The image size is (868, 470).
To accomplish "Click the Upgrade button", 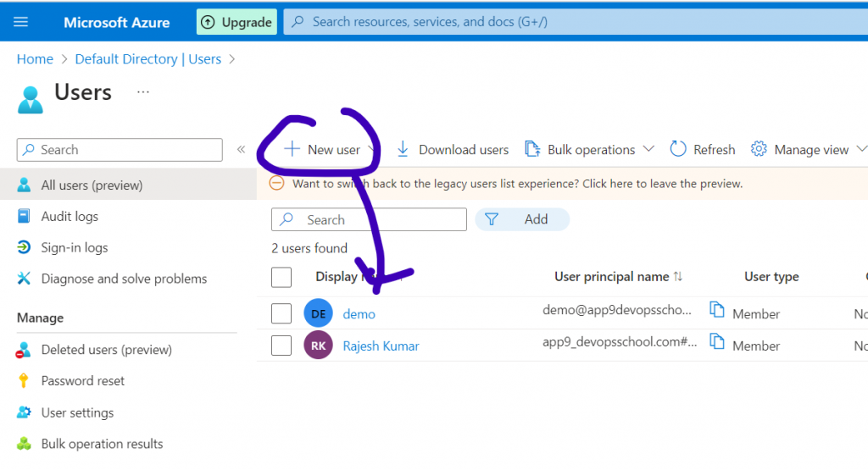I will pyautogui.click(x=236, y=22).
